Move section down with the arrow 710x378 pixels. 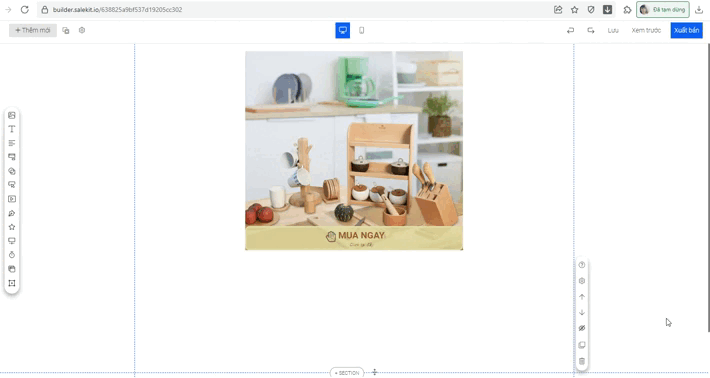582,312
